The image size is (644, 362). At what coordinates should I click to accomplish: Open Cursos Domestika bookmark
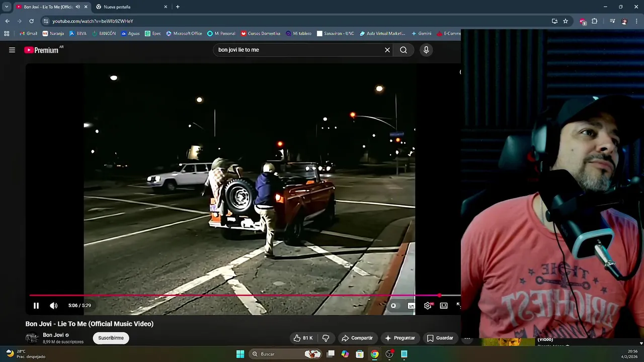[x=261, y=34]
